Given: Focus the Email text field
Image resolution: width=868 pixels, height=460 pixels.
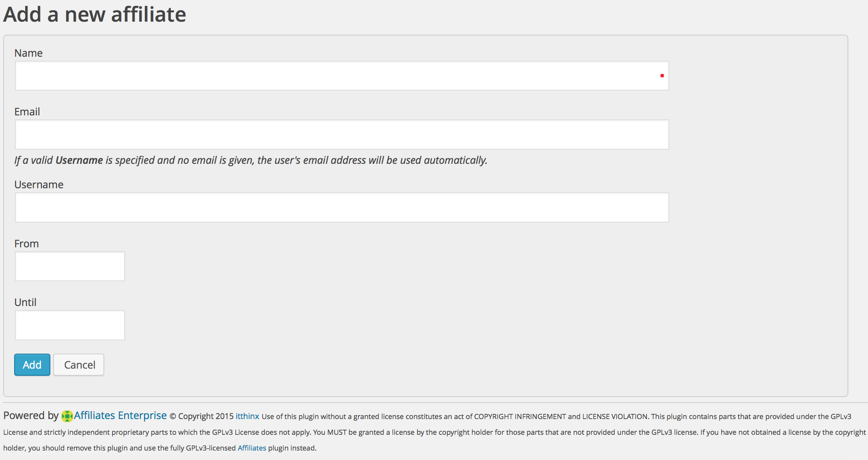Looking at the screenshot, I should [x=342, y=134].
